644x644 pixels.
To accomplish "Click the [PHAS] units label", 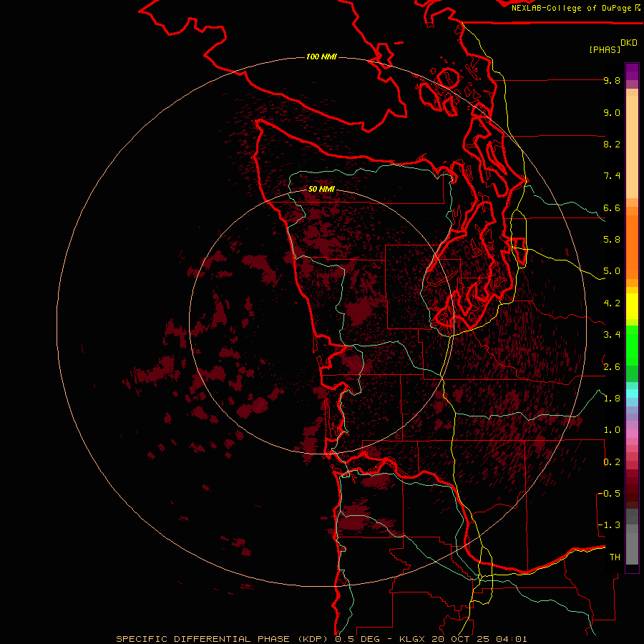I will [x=605, y=49].
